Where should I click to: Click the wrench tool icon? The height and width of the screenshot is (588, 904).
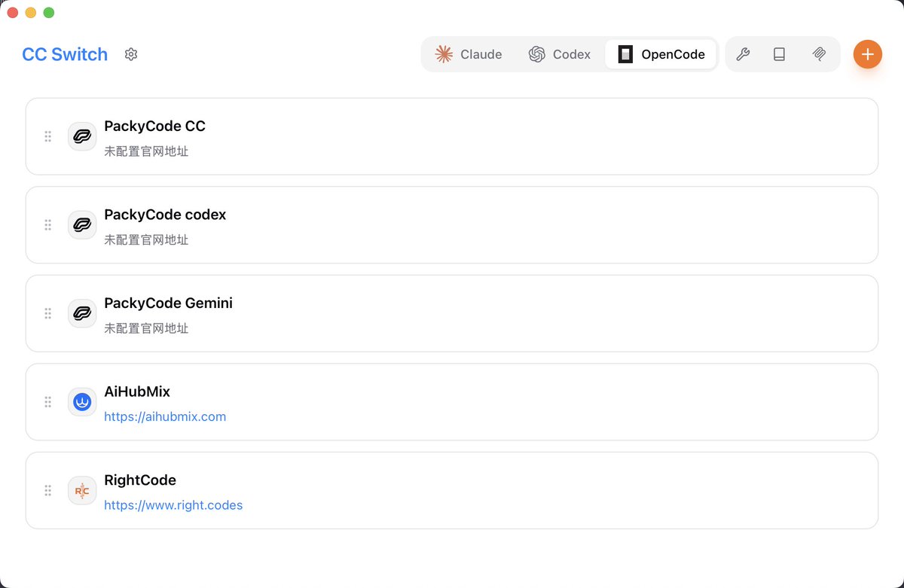pyautogui.click(x=743, y=54)
